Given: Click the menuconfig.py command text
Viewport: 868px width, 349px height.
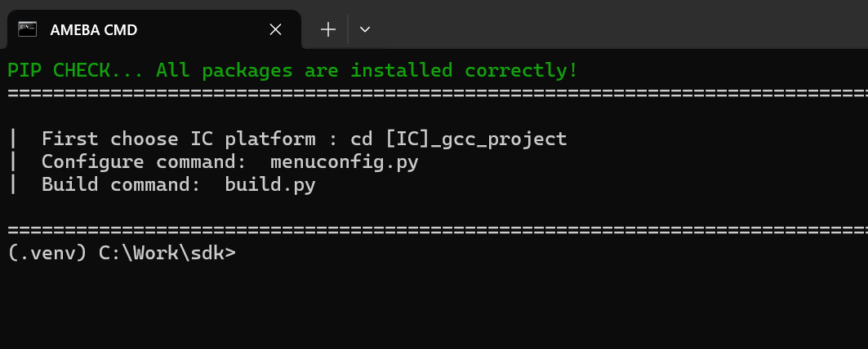Looking at the screenshot, I should 345,162.
